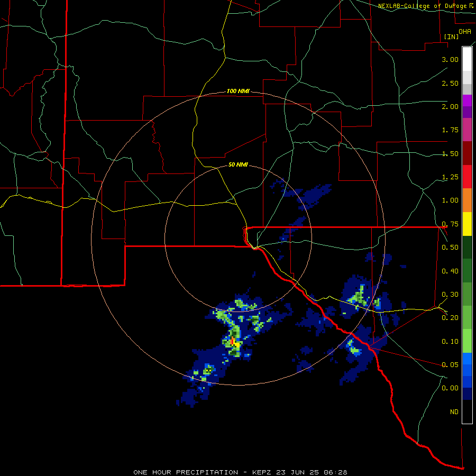Select the black ND legend box
This screenshot has height=476, width=476.
point(467,411)
